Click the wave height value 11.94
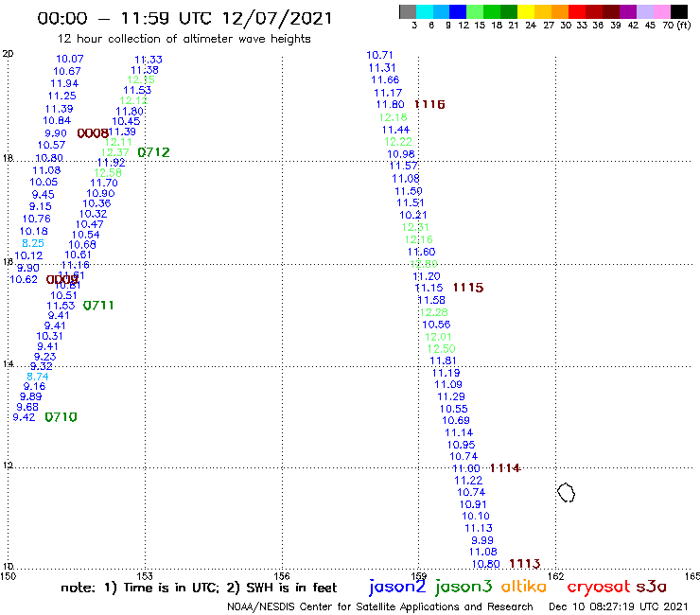700x615 pixels. 64,83
